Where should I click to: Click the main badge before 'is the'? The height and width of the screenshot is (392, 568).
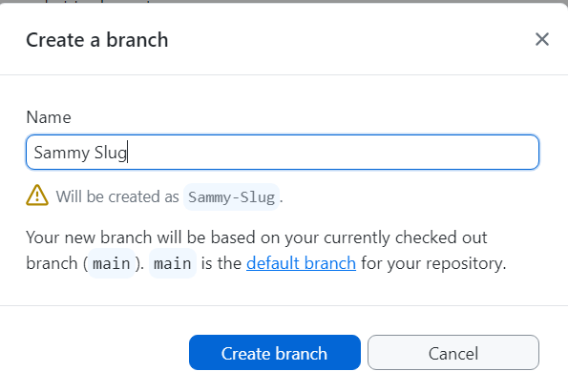(x=173, y=263)
